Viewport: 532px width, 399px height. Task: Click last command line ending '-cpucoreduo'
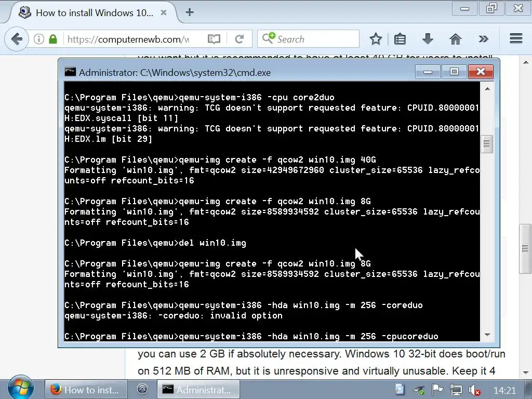pyautogui.click(x=251, y=336)
